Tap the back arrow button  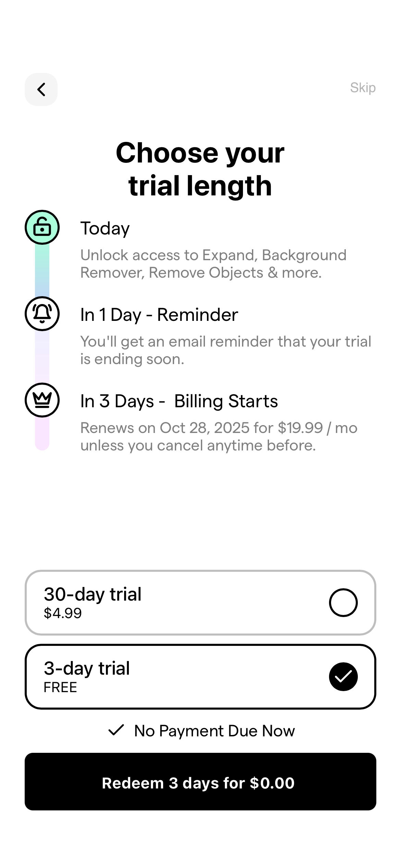point(41,89)
